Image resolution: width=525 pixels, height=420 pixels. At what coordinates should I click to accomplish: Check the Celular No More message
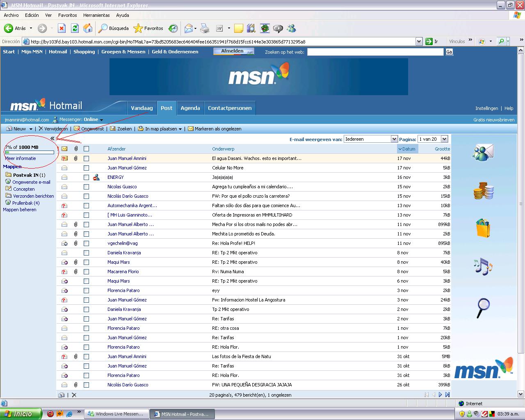pos(86,168)
